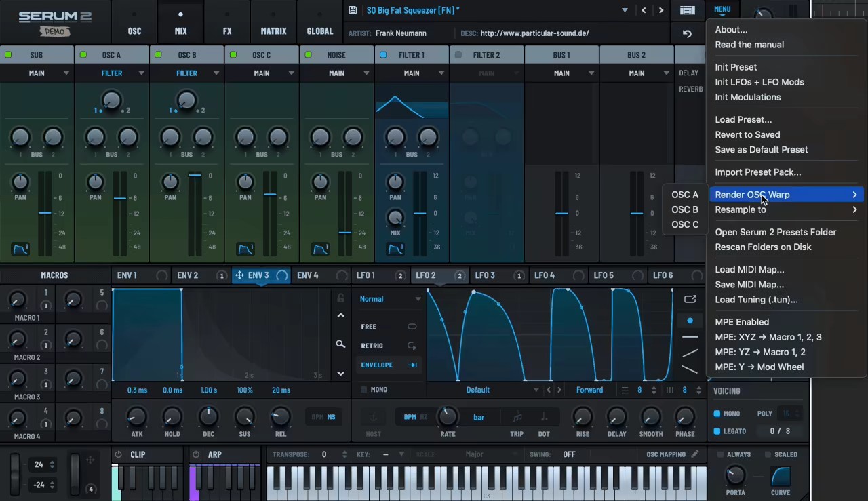Open the Forward playback direction dropdown

(589, 390)
